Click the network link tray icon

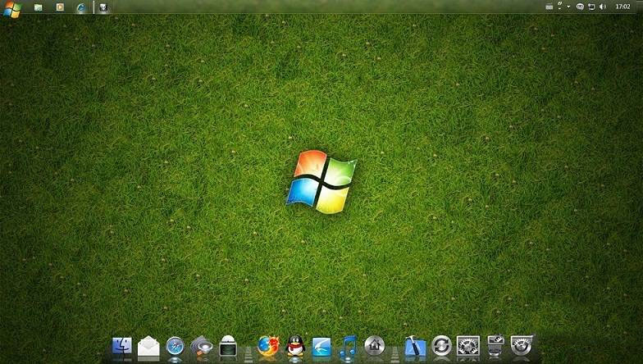[x=559, y=6]
